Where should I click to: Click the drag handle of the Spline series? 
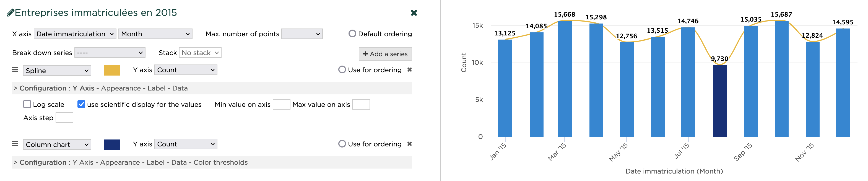(15, 70)
